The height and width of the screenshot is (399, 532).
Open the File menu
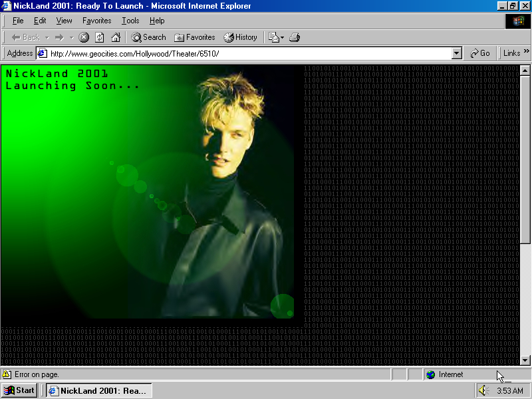pos(18,21)
